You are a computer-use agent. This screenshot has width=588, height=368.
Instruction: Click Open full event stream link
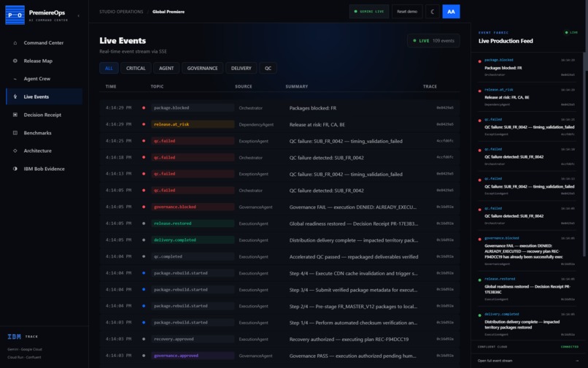[x=528, y=361]
